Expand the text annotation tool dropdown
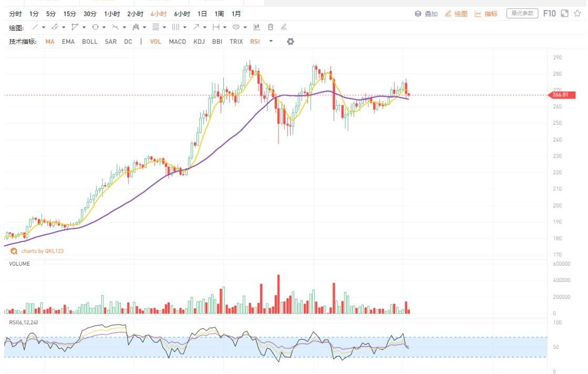The image size is (588, 374). click(245, 27)
